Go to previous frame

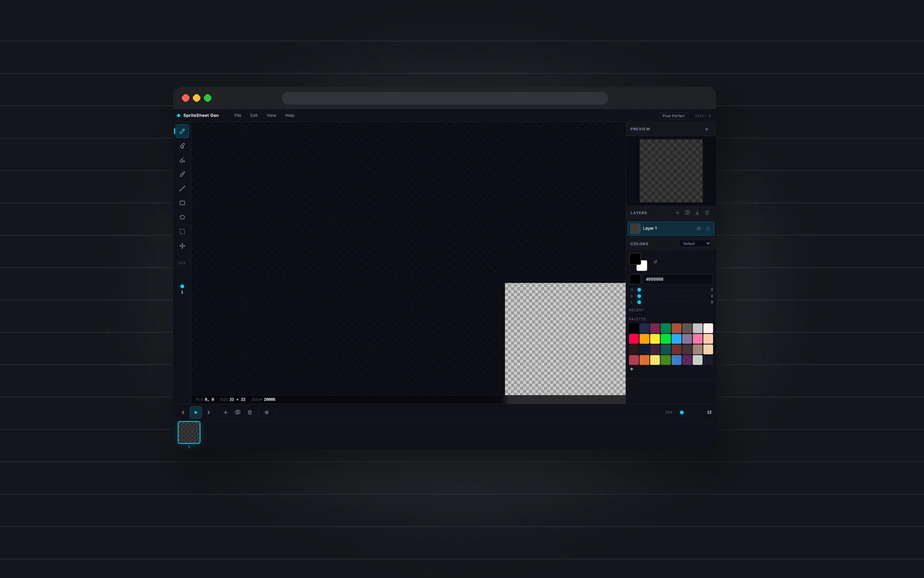183,413
